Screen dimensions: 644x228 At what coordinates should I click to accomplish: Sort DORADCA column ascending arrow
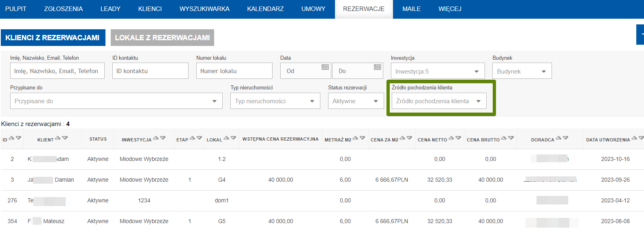pyautogui.click(x=558, y=138)
